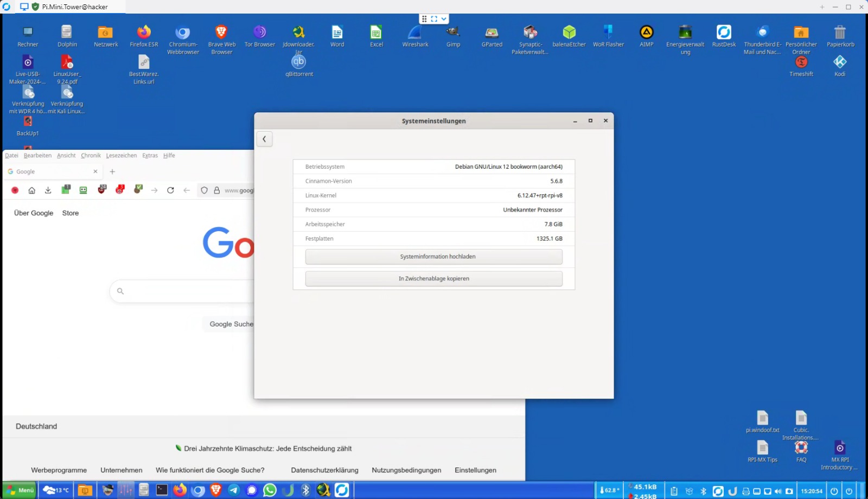Close the Google tab in Firefox

coord(95,171)
